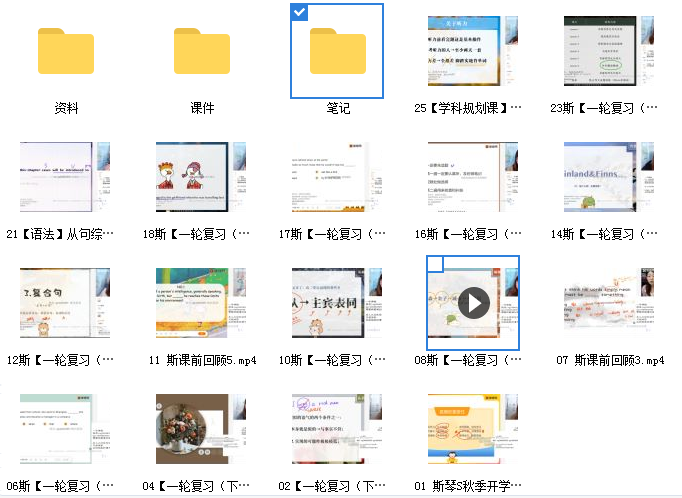This screenshot has width=682, height=498.
Task: Click the 14斯 Finland video thumbnail
Action: (x=610, y=177)
